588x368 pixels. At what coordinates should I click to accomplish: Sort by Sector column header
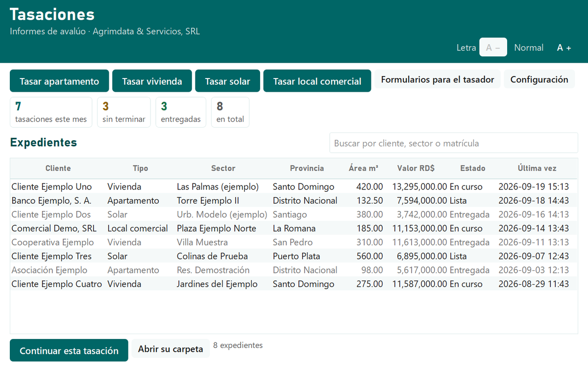point(223,168)
